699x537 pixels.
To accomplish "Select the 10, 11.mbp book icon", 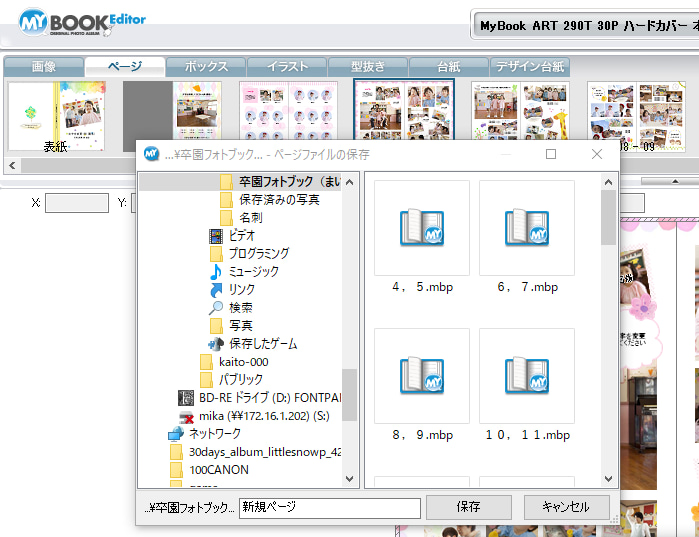I will 526,375.
